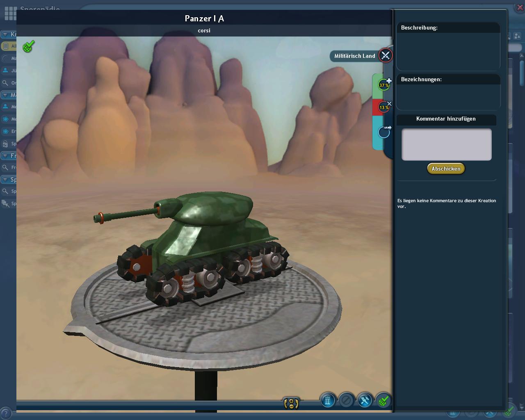Click the 37% health stat icon
The height and width of the screenshot is (420, 525).
(384, 85)
